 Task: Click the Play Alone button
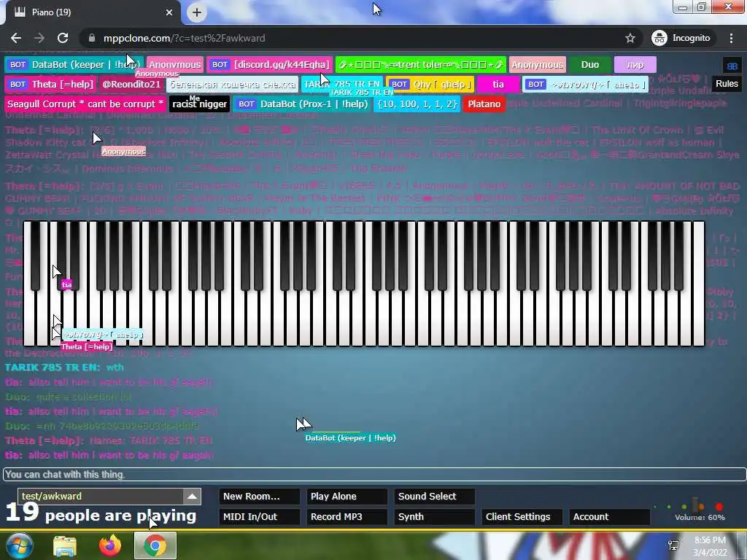pyautogui.click(x=347, y=496)
